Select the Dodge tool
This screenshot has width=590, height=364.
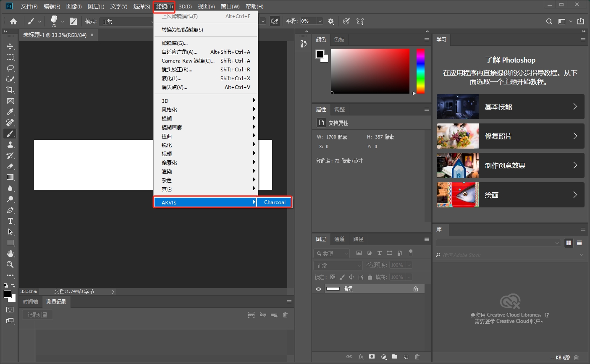[x=10, y=199]
